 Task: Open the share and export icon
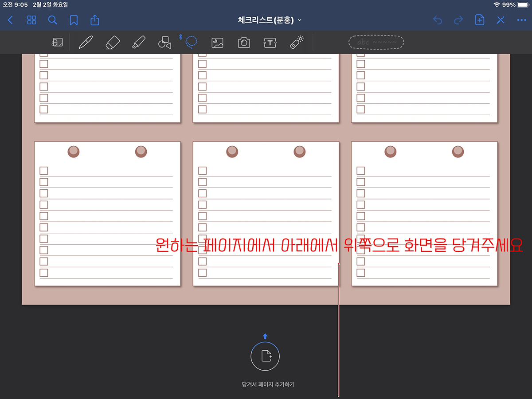[95, 20]
